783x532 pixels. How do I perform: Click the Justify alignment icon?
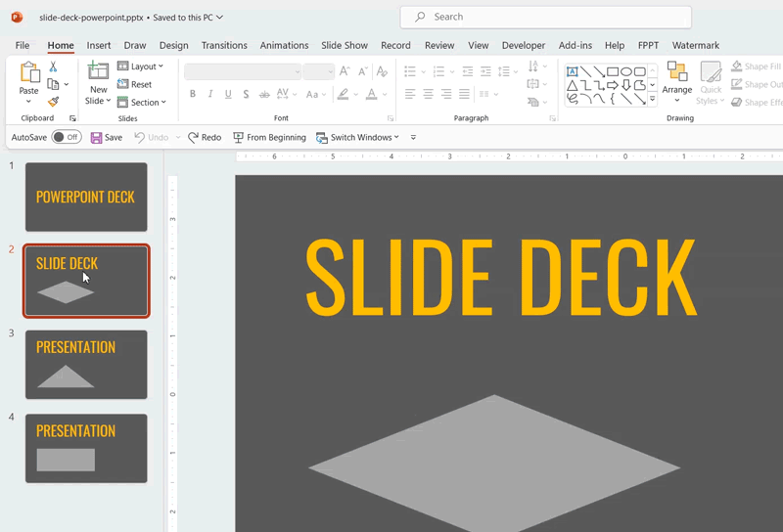(x=464, y=94)
